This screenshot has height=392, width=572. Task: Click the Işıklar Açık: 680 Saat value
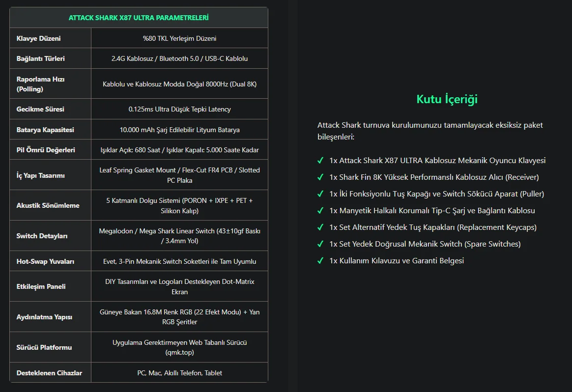click(179, 150)
